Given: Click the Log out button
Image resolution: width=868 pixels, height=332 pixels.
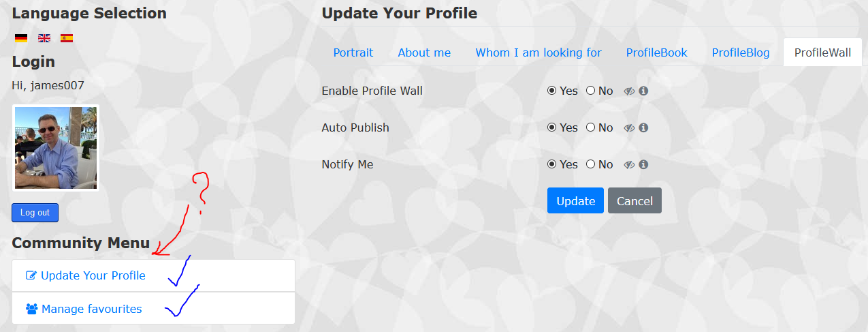Looking at the screenshot, I should [x=35, y=213].
